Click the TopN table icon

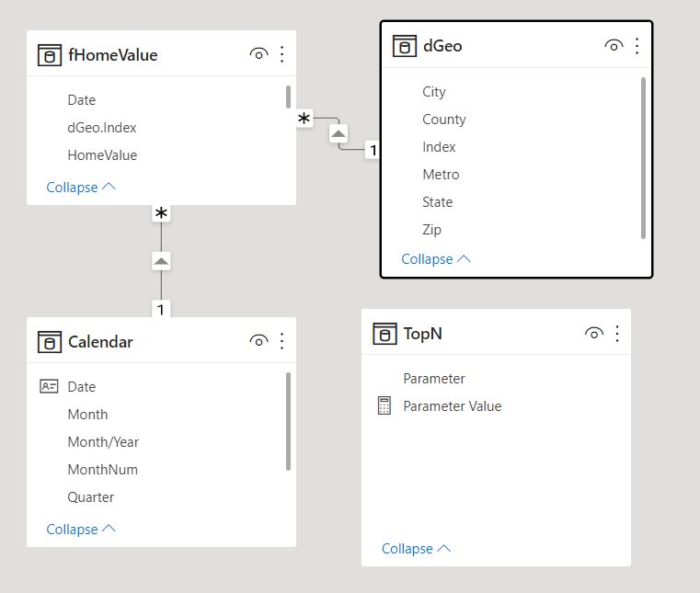click(384, 334)
